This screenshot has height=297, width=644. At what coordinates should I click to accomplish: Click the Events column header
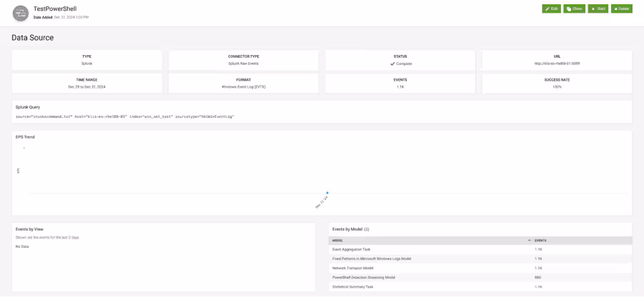click(x=540, y=241)
